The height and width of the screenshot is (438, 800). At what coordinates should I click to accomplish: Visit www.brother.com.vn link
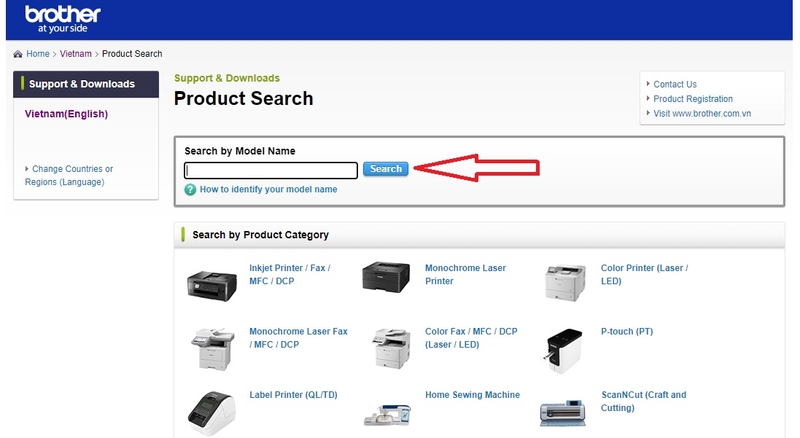pos(702,113)
